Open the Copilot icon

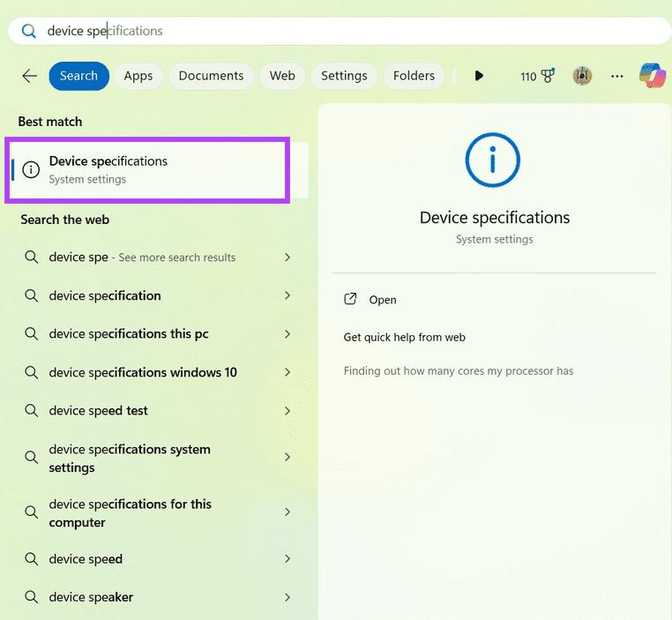click(653, 76)
